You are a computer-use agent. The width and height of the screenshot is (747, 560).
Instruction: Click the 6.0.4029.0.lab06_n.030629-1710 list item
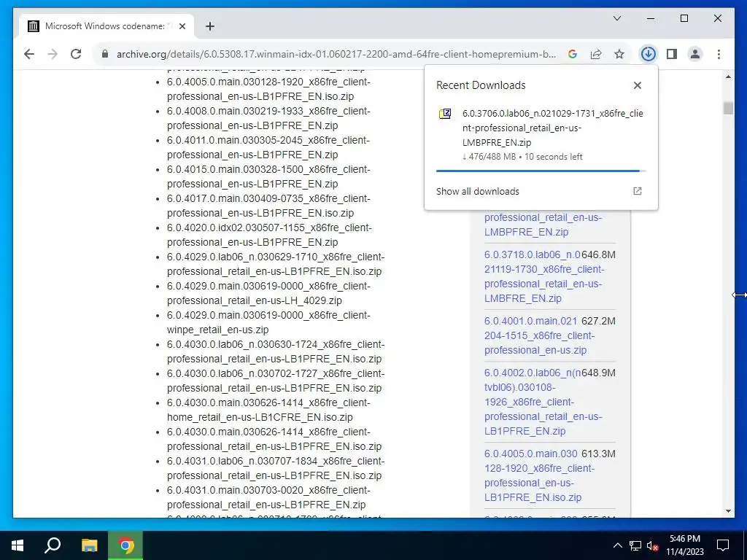[x=275, y=264]
